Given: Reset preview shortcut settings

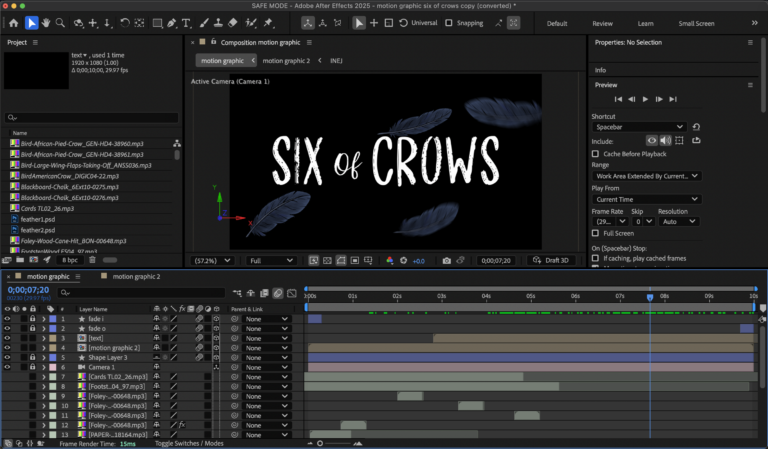Looking at the screenshot, I should point(696,127).
